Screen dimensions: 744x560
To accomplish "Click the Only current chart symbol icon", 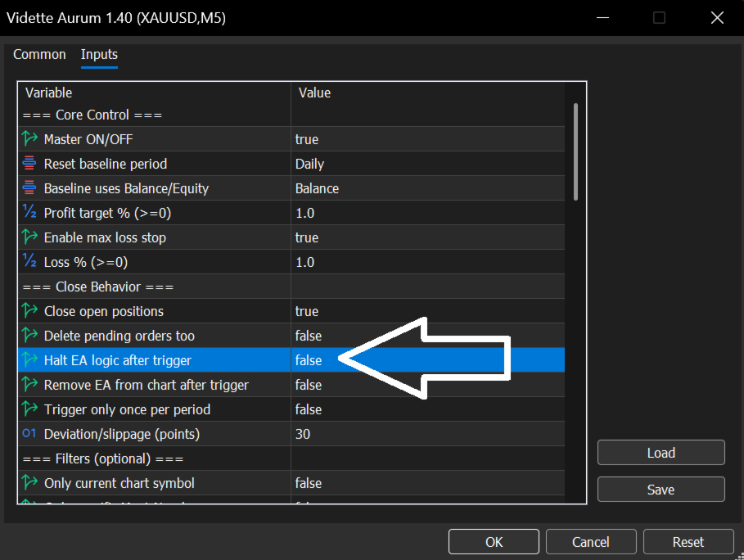I will click(x=29, y=483).
